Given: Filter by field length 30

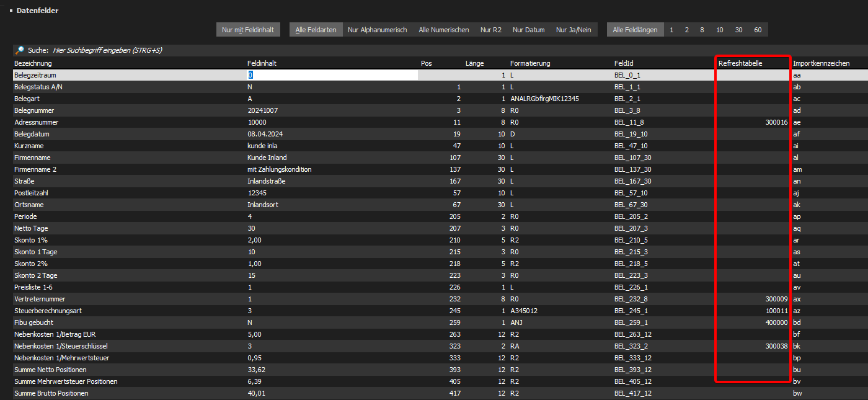Looking at the screenshot, I should (738, 30).
